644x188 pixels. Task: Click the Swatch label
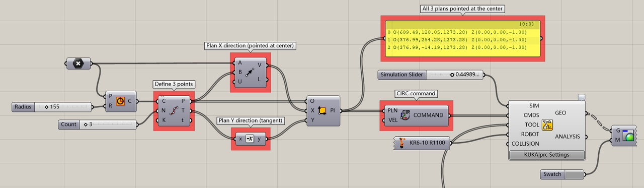(x=552, y=174)
